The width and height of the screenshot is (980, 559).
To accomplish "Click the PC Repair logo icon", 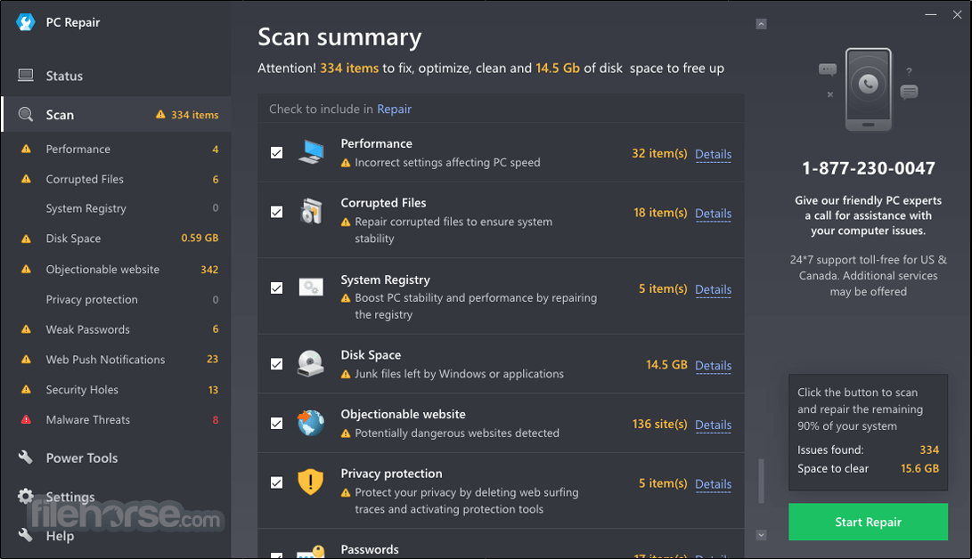I will [x=26, y=22].
